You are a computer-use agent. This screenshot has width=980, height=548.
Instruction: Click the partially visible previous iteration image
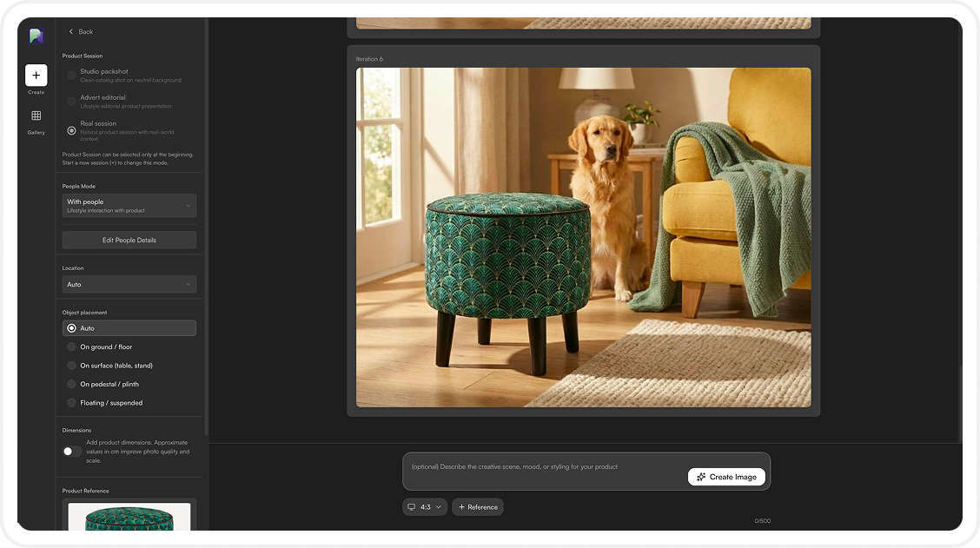[583, 23]
